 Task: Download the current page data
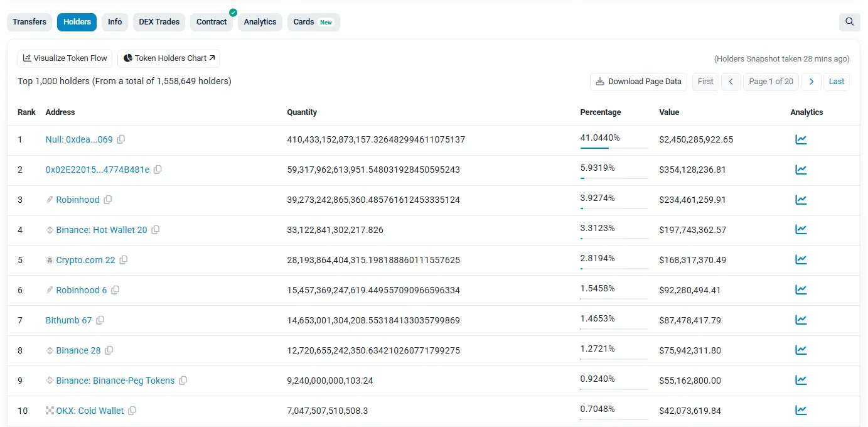coord(638,82)
